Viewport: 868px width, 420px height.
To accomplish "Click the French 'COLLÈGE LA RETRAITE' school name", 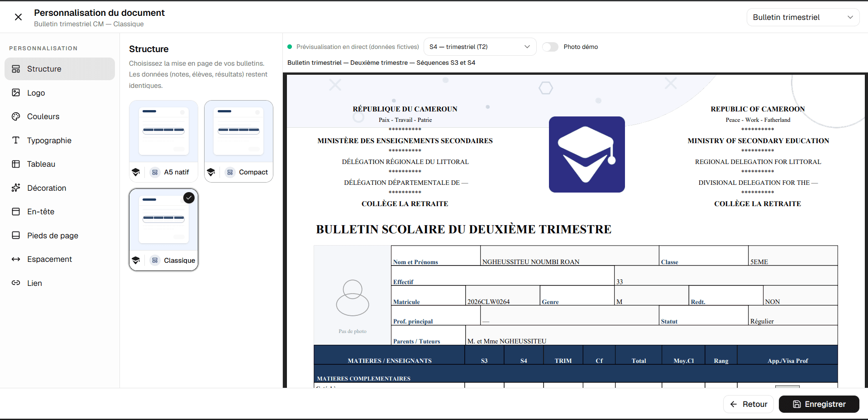I will (405, 204).
